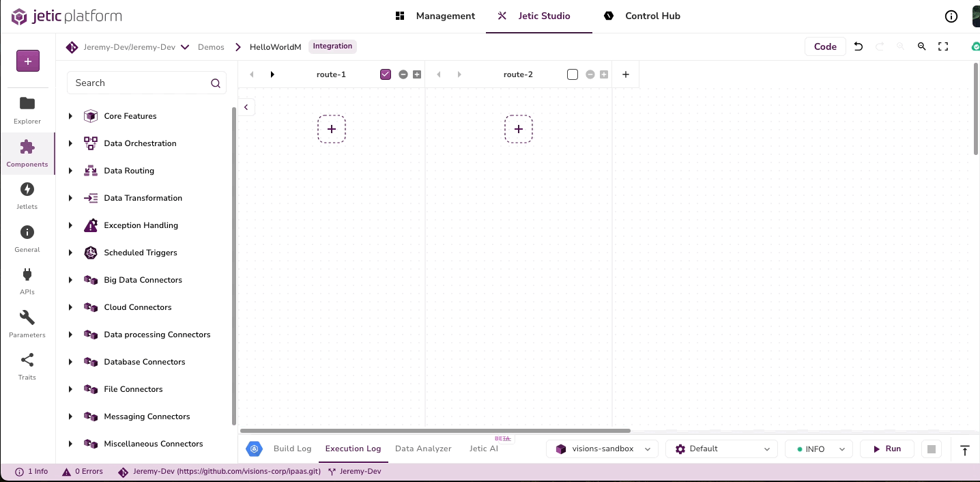Open the APIs plug panel
Viewport: 980px width, 482px height.
click(x=27, y=281)
